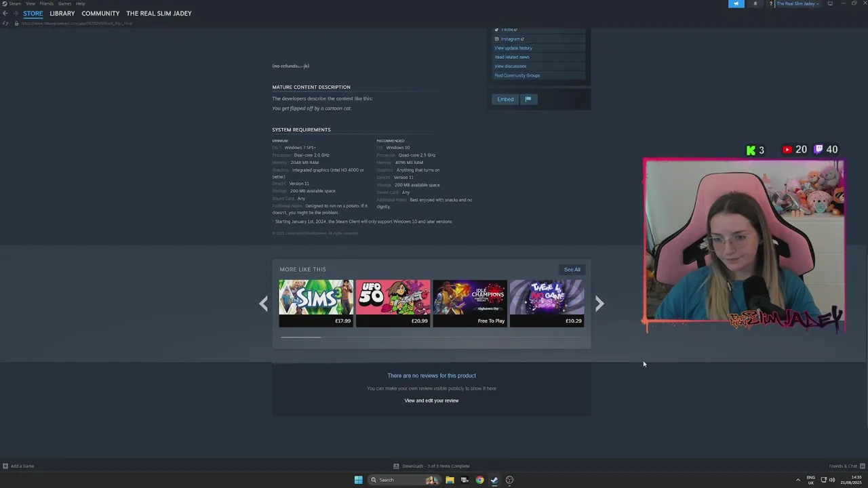
Task: Click the Friends & Chat label
Action: pos(843,466)
